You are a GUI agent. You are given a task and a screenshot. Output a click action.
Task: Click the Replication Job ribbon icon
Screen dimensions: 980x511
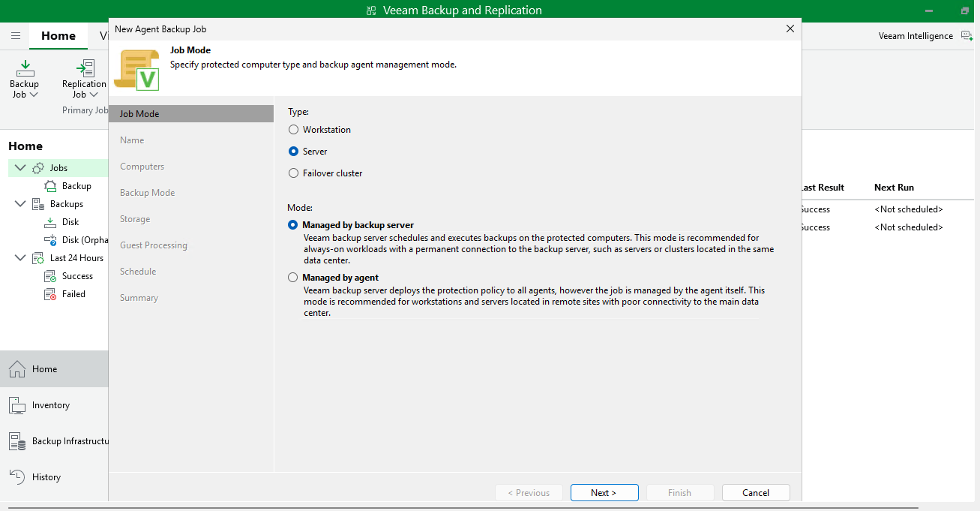click(85, 68)
